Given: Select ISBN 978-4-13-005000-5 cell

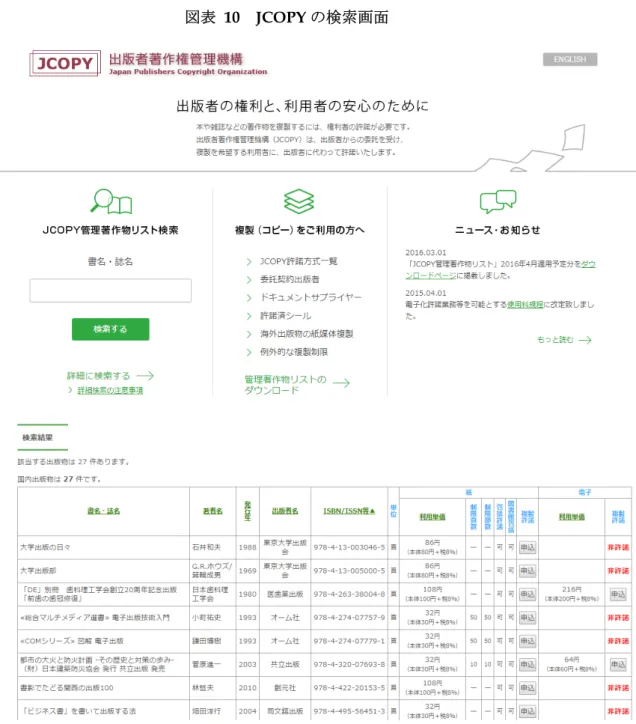Looking at the screenshot, I should pos(349,571).
